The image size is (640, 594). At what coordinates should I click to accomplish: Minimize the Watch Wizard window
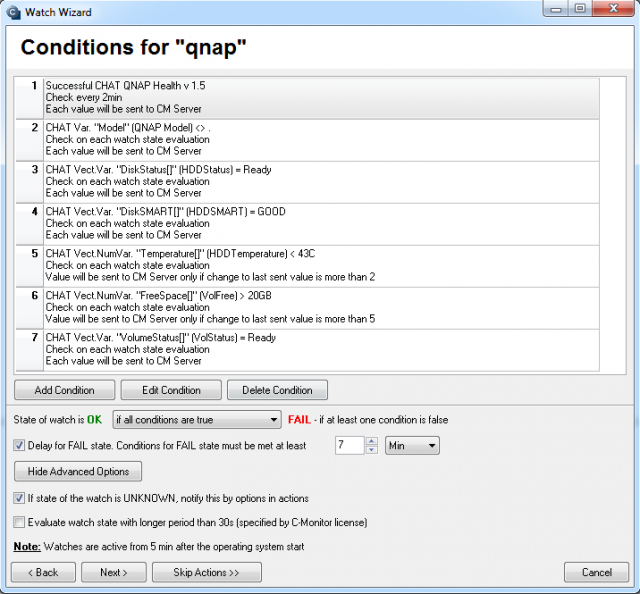(556, 9)
